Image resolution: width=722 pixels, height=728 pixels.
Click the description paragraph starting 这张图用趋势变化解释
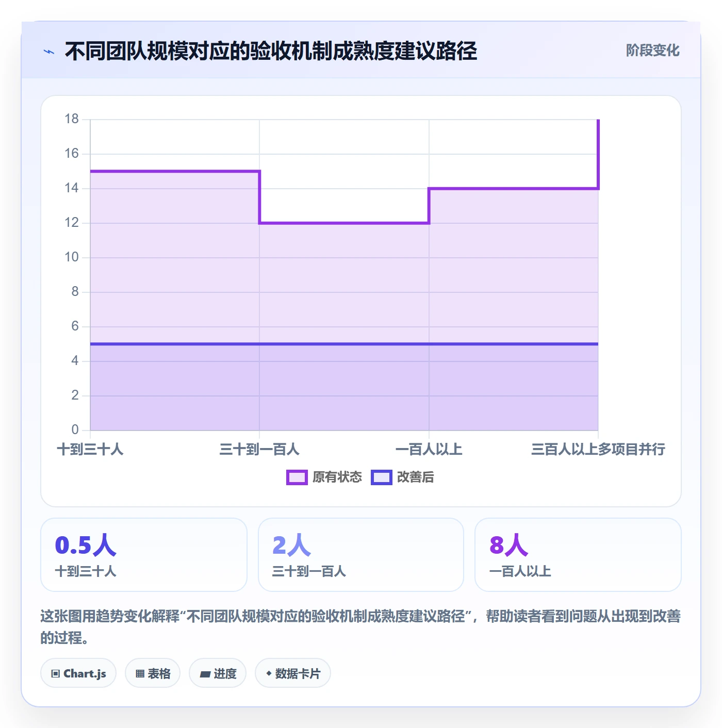click(360, 626)
